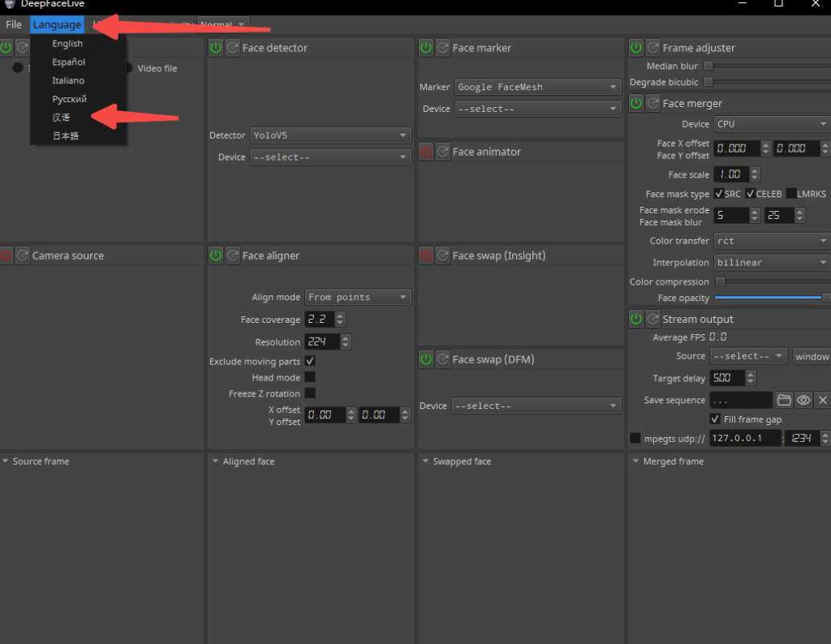
Task: Open the Color transfer rct dropdown
Action: point(771,241)
